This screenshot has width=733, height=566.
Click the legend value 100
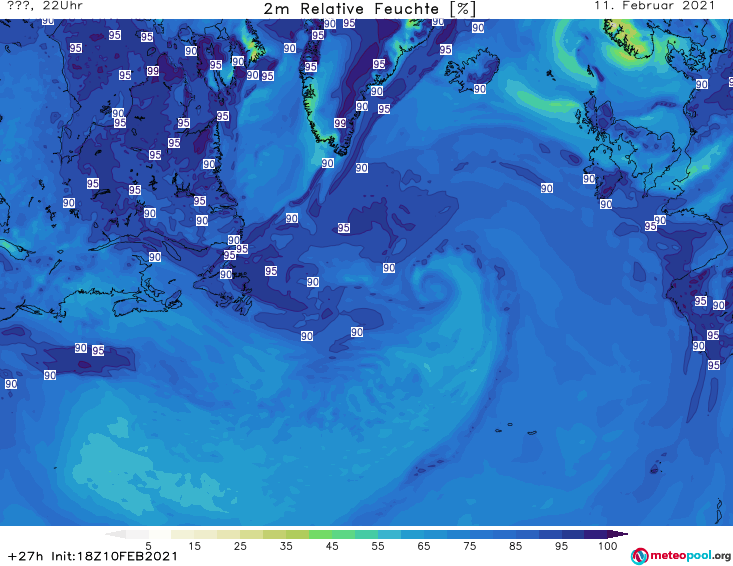pos(607,545)
